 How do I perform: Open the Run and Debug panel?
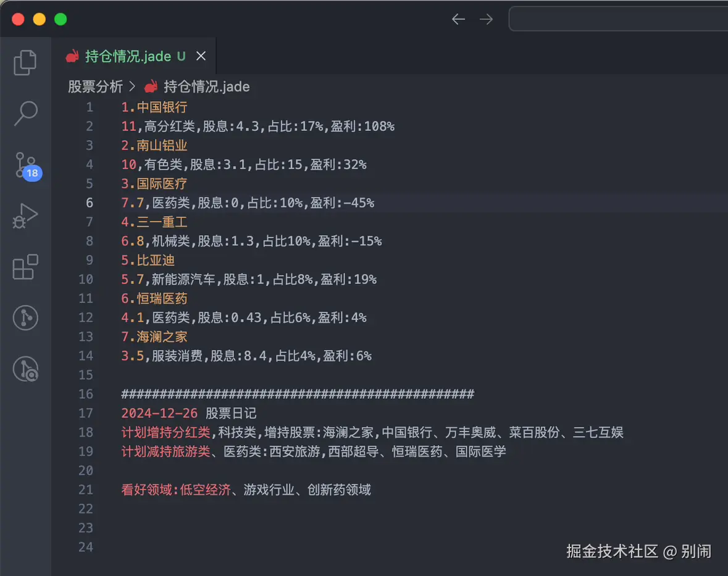[x=25, y=216]
